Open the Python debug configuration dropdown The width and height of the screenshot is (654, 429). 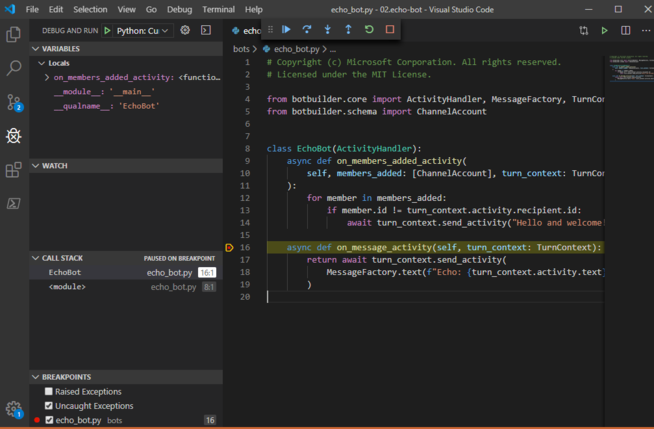coord(143,31)
